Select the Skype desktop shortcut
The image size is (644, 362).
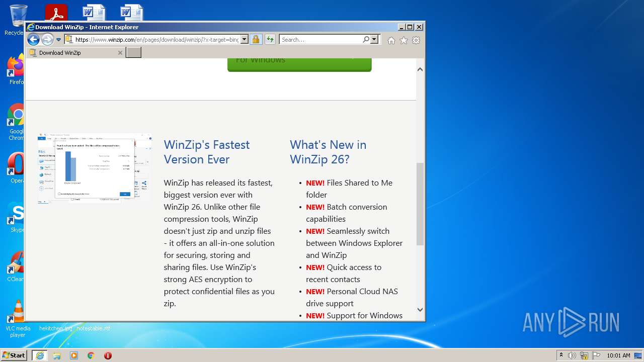click(x=15, y=217)
